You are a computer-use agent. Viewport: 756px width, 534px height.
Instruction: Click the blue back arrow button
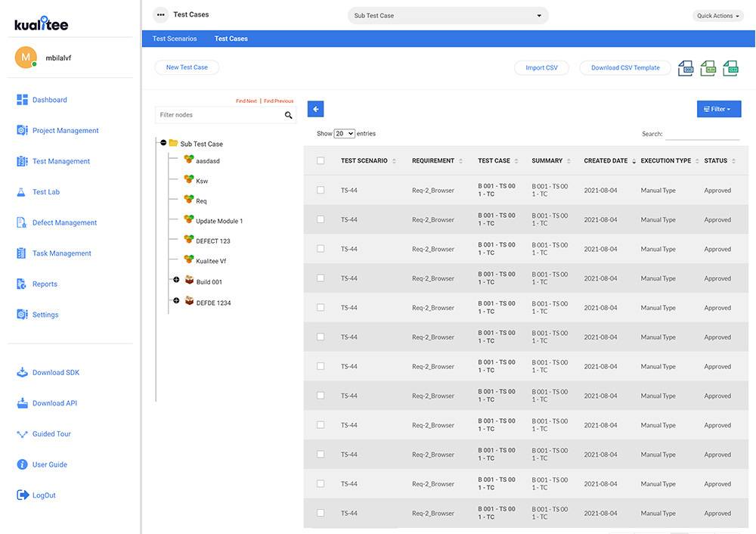pyautogui.click(x=316, y=109)
